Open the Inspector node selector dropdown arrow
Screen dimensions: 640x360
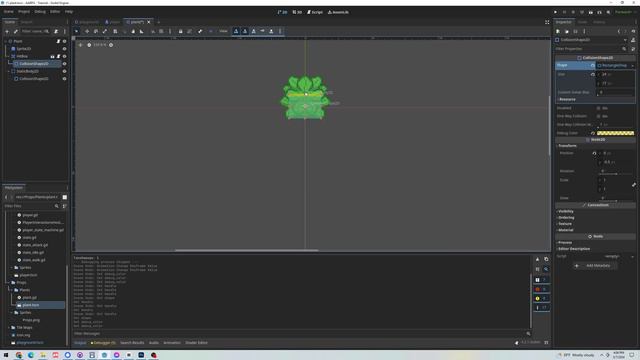(x=625, y=40)
